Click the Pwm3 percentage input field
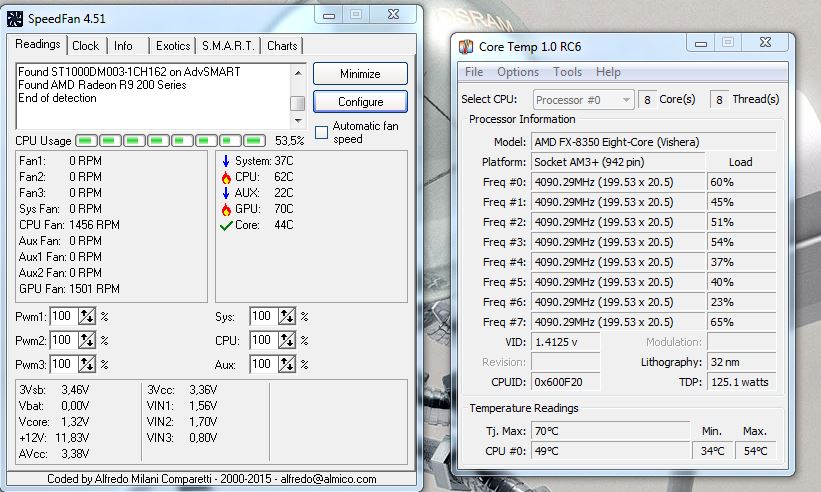This screenshot has width=821, height=492. [64, 364]
